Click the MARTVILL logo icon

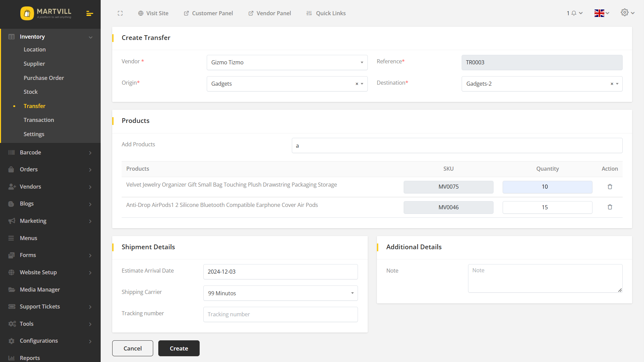pyautogui.click(x=27, y=14)
